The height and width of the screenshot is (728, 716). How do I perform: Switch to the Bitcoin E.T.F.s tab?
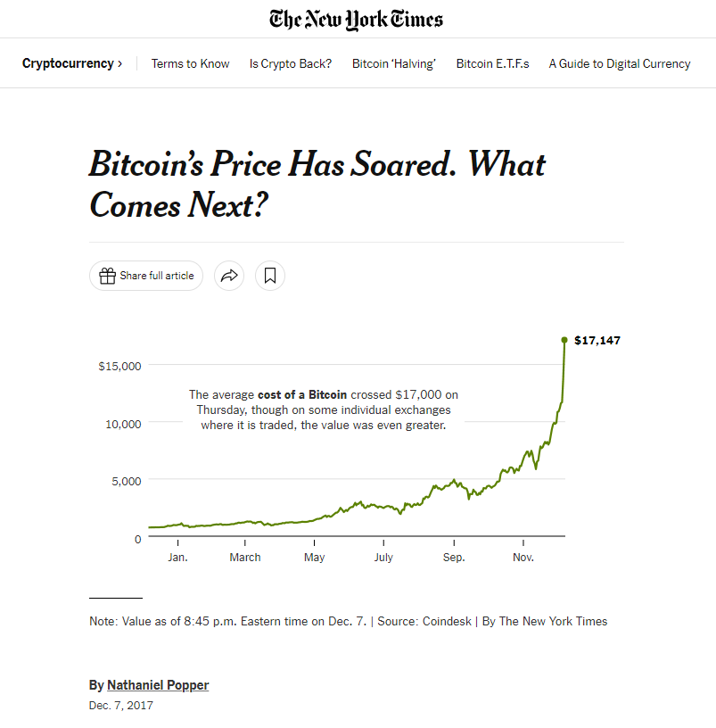(492, 63)
